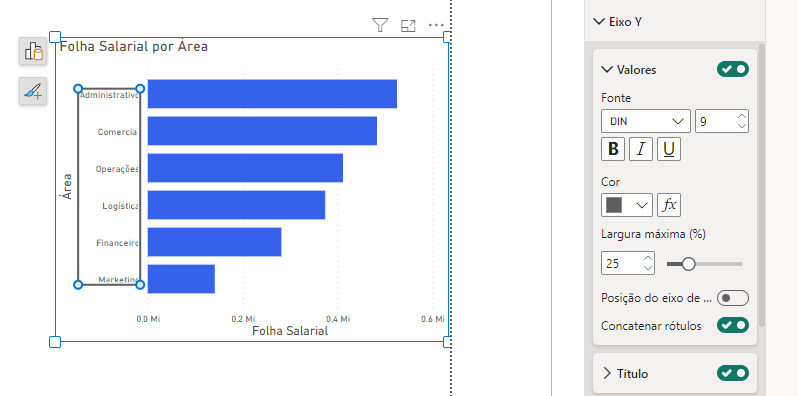This screenshot has height=396, width=798.
Task: Click the Marketing bar in chart
Action: (x=181, y=279)
